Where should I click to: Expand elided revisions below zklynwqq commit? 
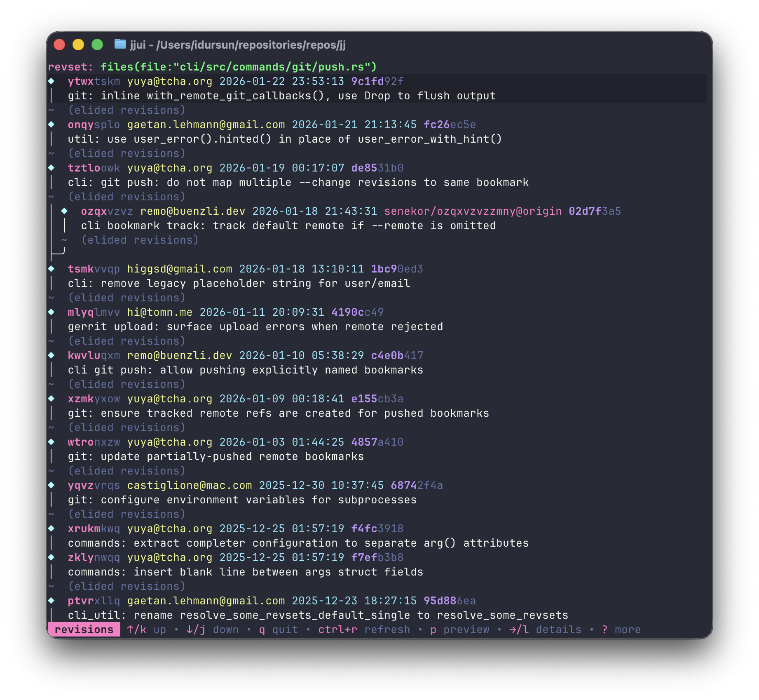(x=126, y=586)
